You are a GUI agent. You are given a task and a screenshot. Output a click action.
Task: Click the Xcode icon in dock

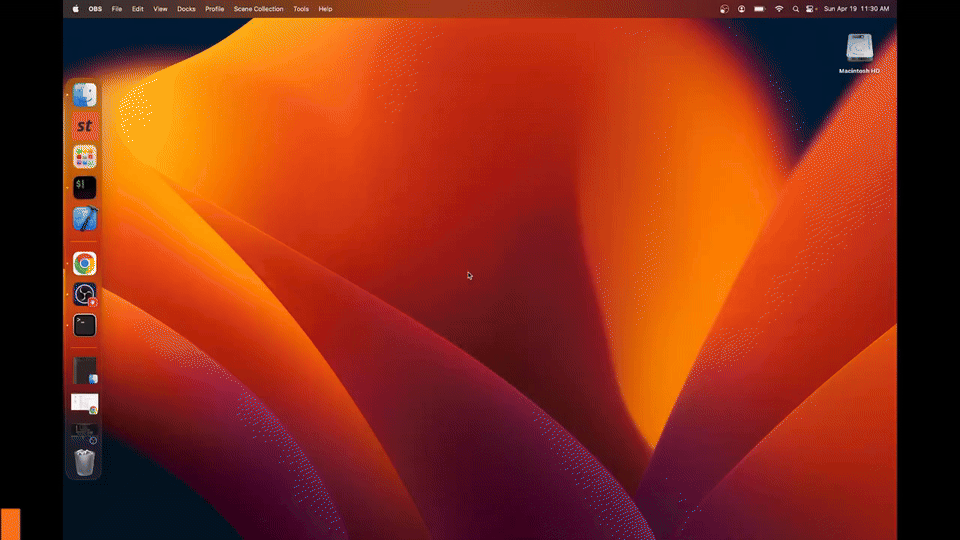(x=85, y=218)
